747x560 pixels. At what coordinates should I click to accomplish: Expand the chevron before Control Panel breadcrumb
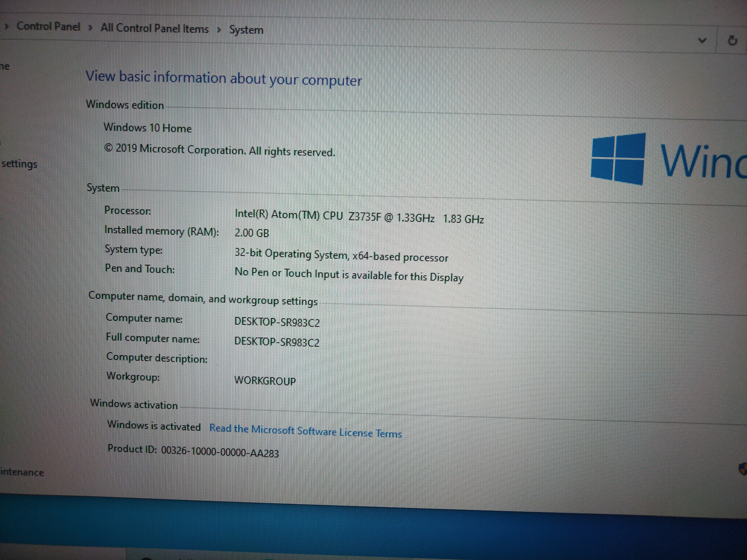tap(6, 26)
